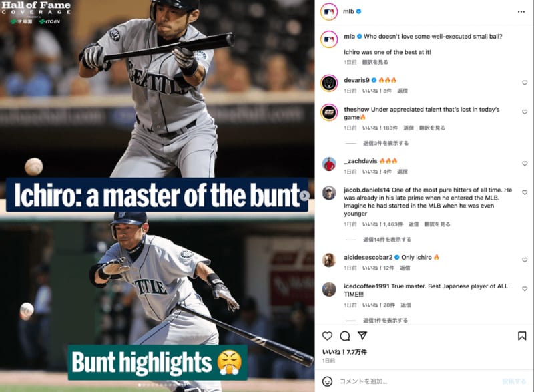
Task: Open mlb profile avatar in header
Action: click(329, 12)
